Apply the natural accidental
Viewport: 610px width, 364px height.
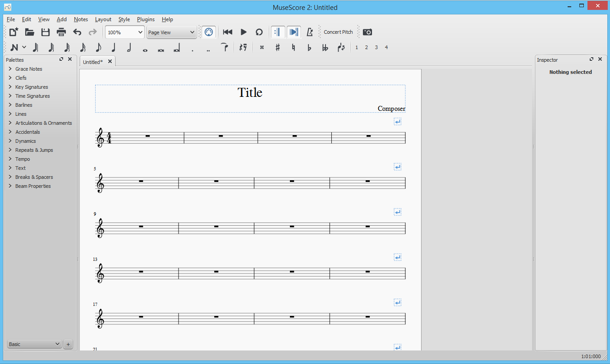(x=294, y=47)
